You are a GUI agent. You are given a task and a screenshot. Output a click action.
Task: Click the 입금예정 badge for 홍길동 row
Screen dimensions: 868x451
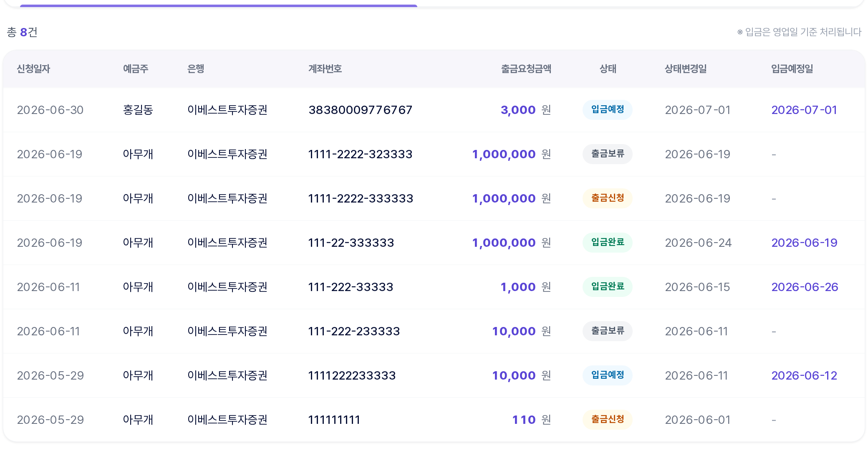pyautogui.click(x=607, y=110)
